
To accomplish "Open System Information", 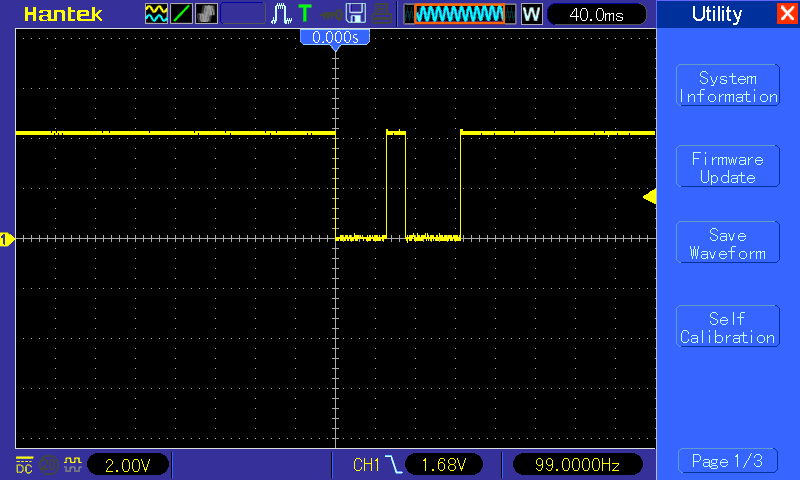I will (x=728, y=85).
